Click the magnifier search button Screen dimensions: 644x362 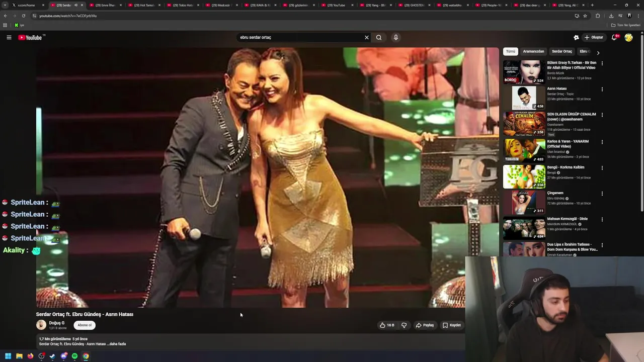(379, 37)
